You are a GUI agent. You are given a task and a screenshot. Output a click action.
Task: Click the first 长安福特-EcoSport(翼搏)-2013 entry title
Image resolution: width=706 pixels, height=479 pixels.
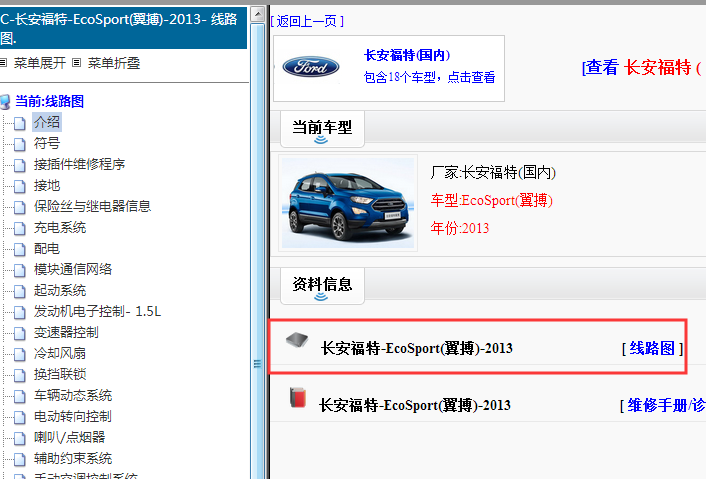tap(416, 348)
